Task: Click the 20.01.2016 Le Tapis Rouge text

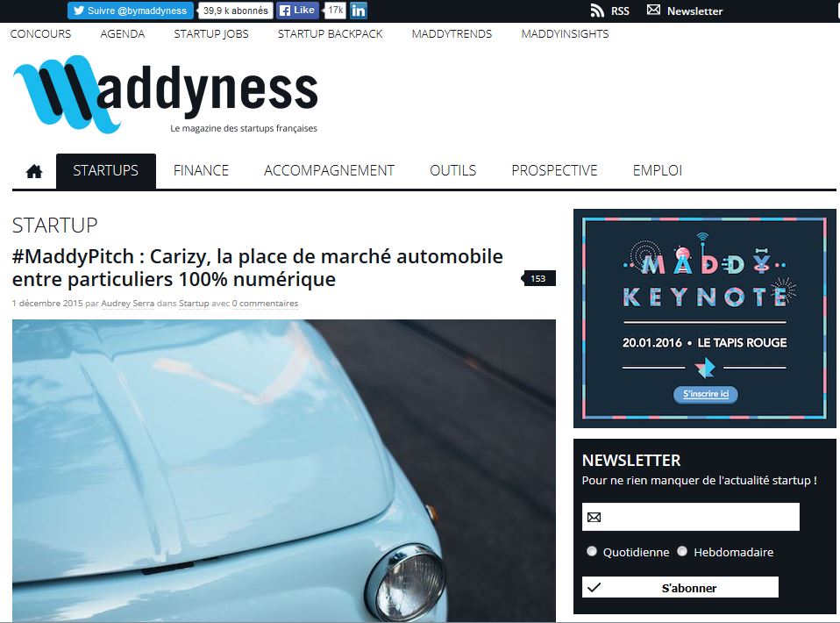Action: pos(704,342)
